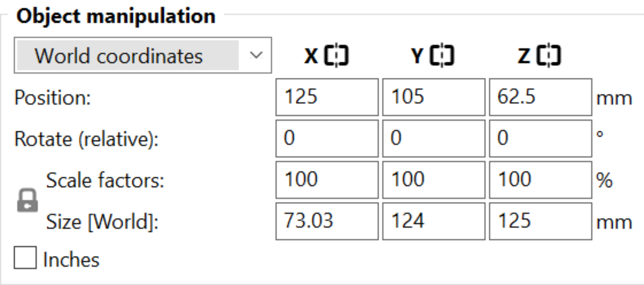
Task: Select the Rotate Z input field
Action: [540, 138]
